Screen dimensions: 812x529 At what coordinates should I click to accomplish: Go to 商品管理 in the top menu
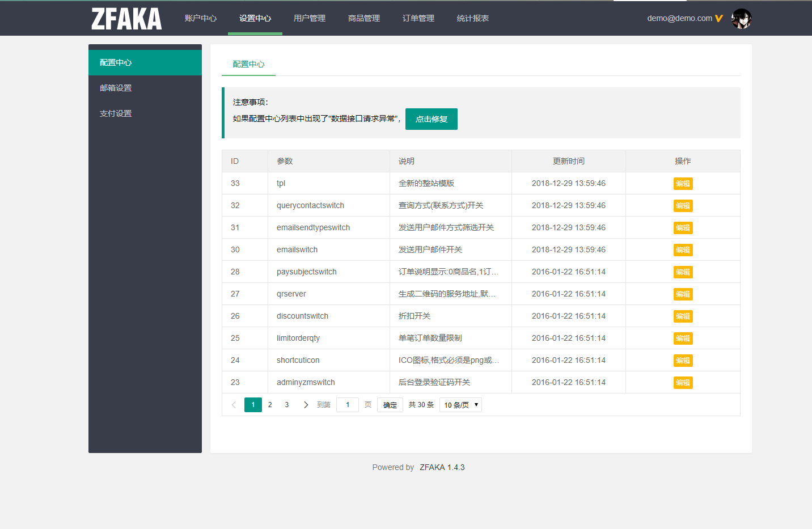pos(364,18)
